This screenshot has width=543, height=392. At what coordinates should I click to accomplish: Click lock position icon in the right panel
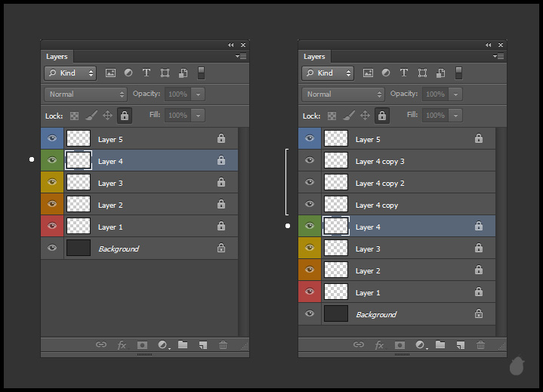click(x=365, y=116)
